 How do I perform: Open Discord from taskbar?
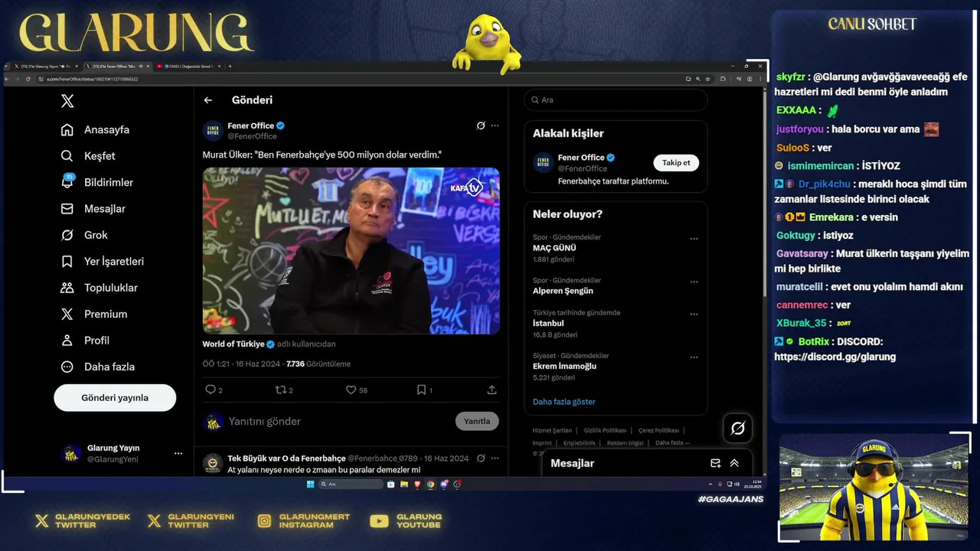point(444,484)
